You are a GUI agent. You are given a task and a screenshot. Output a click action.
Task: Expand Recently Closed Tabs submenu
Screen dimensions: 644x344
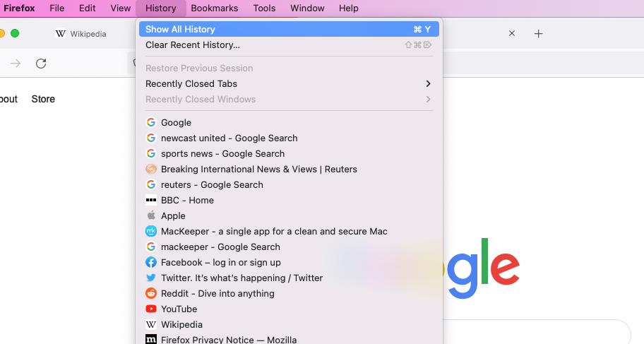tap(289, 84)
